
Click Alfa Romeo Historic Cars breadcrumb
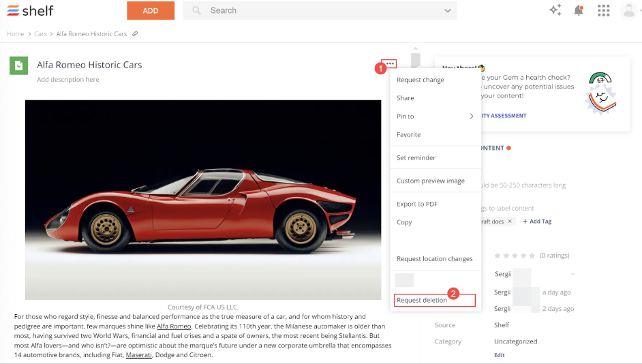(x=92, y=34)
